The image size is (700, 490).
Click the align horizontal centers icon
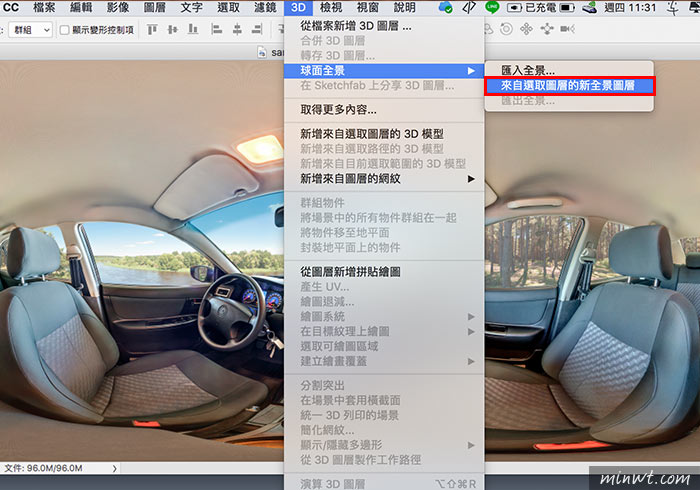pyautogui.click(x=237, y=29)
